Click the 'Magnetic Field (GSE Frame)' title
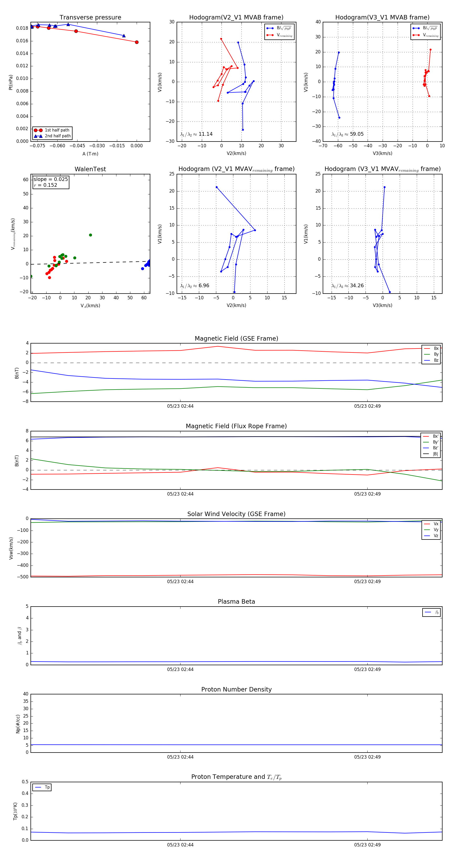Screen dimensions: 473x868 236,339
